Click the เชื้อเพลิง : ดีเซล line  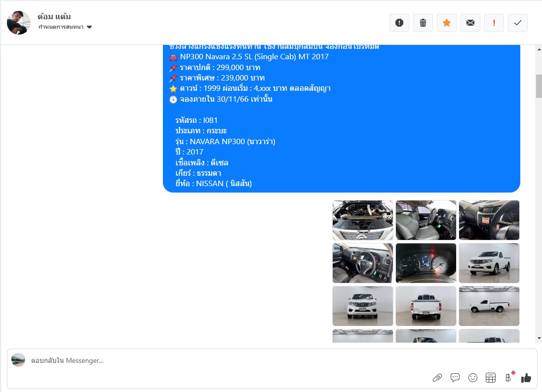202,162
